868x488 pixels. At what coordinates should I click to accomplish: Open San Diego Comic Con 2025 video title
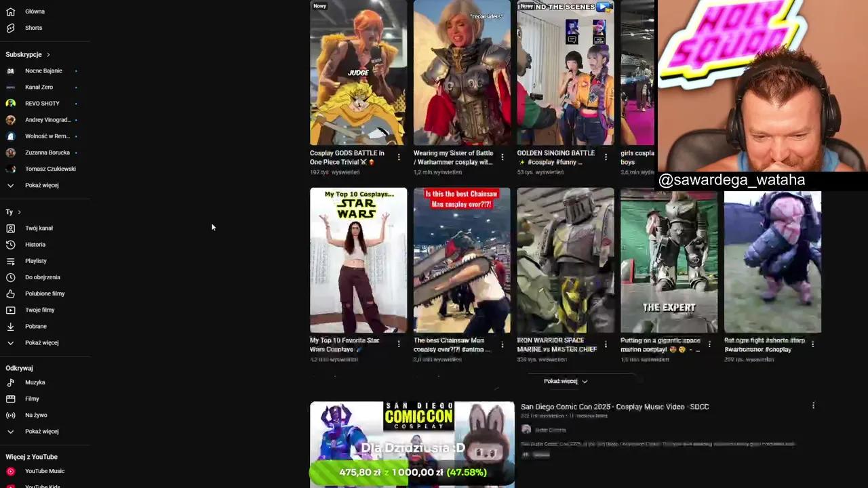[614, 407]
